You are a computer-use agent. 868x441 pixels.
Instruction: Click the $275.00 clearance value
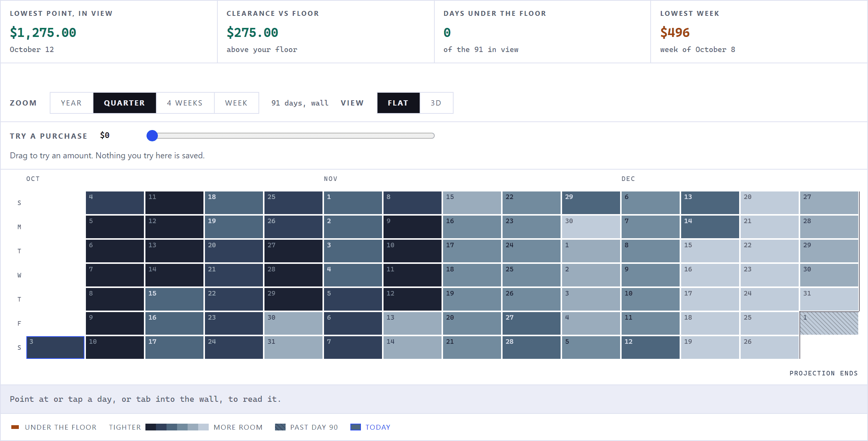[252, 32]
